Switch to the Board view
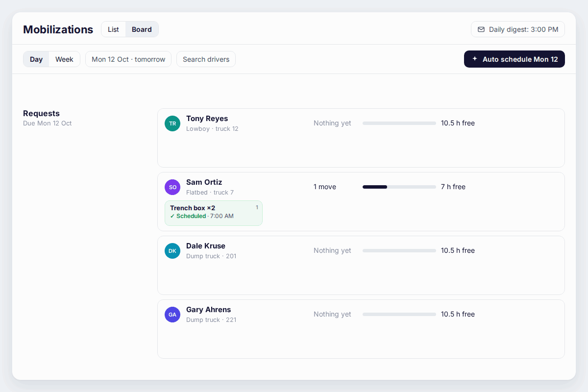Viewport: 588px width, 392px height. [x=142, y=29]
